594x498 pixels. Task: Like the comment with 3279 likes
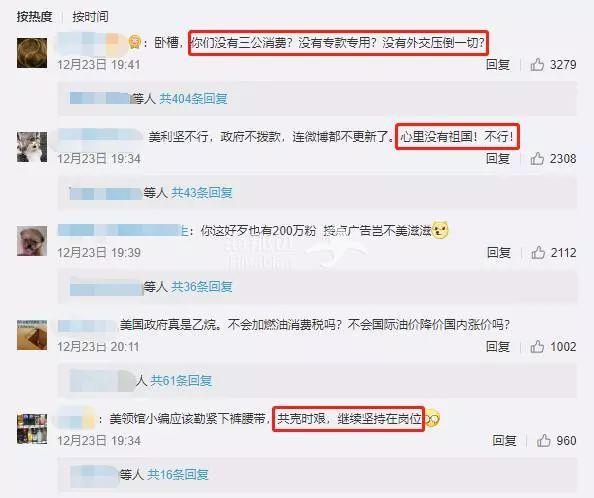pyautogui.click(x=537, y=65)
